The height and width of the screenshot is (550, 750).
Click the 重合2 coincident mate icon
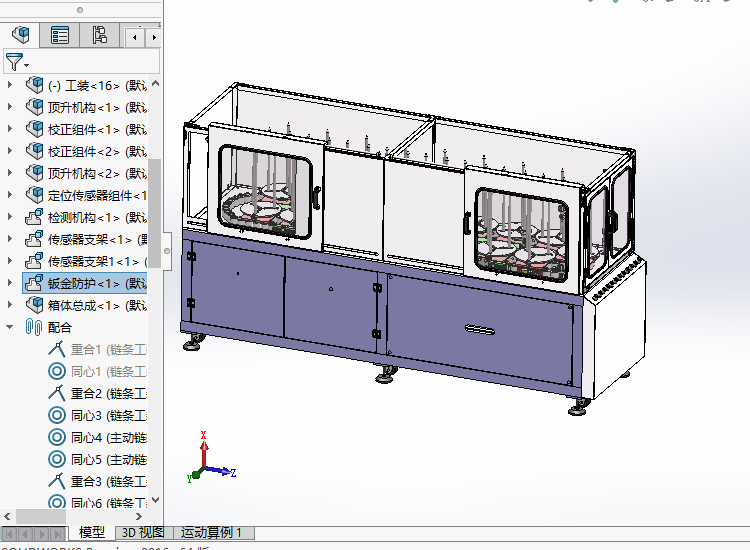pos(57,393)
